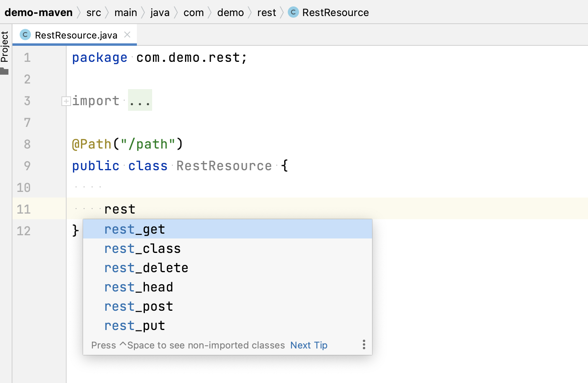The width and height of the screenshot is (588, 383).
Task: Click the folded import ellipsis placeholder
Action: [140, 100]
